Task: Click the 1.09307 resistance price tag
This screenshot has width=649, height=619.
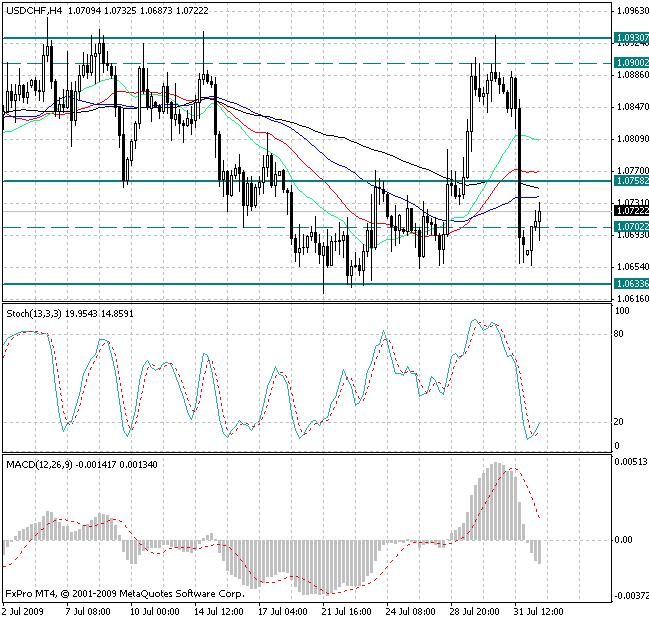Action: (x=629, y=37)
